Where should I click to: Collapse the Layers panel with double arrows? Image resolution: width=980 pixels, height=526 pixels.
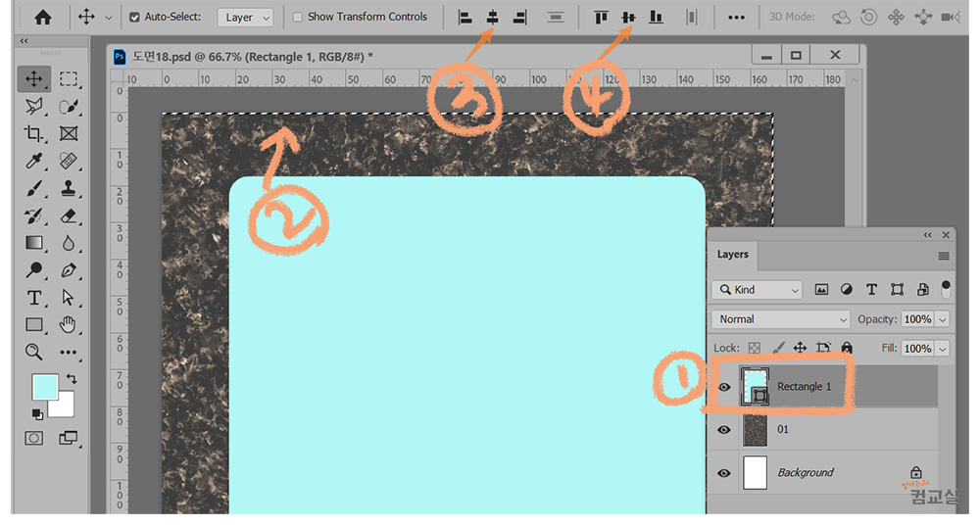point(927,235)
